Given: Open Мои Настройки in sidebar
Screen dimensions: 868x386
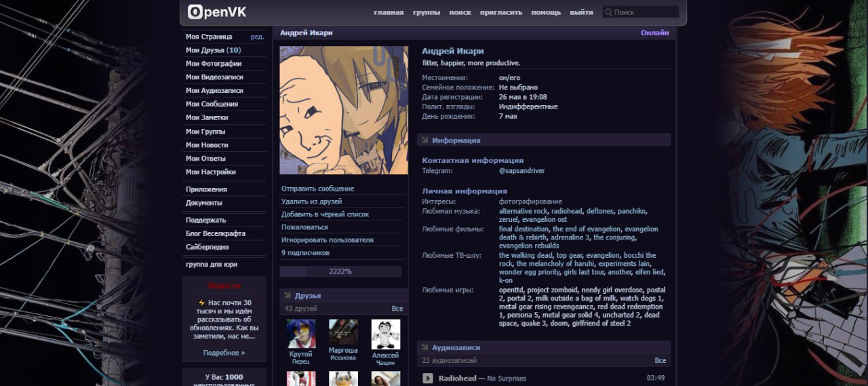Looking at the screenshot, I should (x=211, y=172).
